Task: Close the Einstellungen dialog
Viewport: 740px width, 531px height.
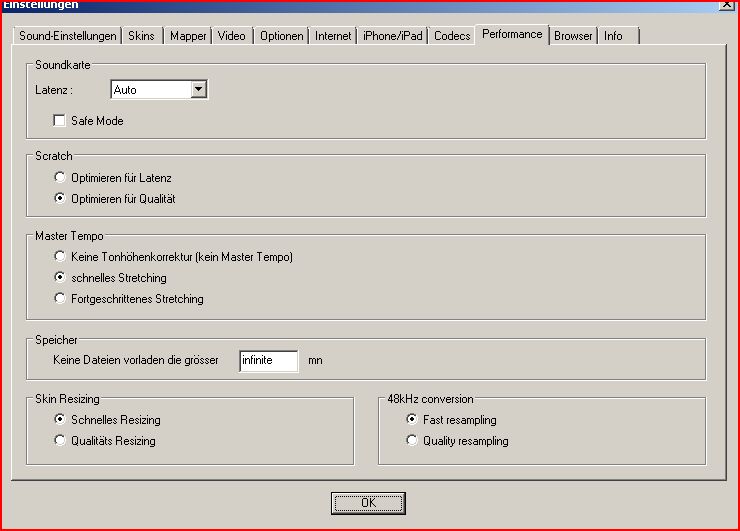Action: 727,4
